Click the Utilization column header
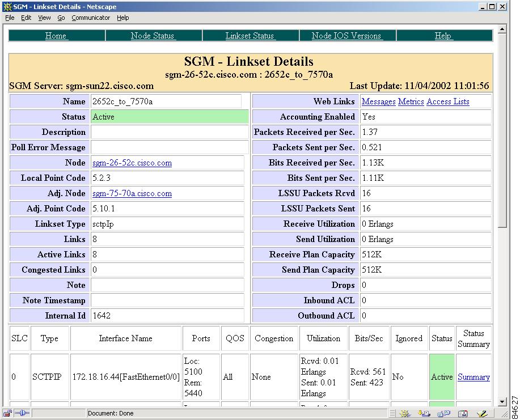 click(323, 338)
